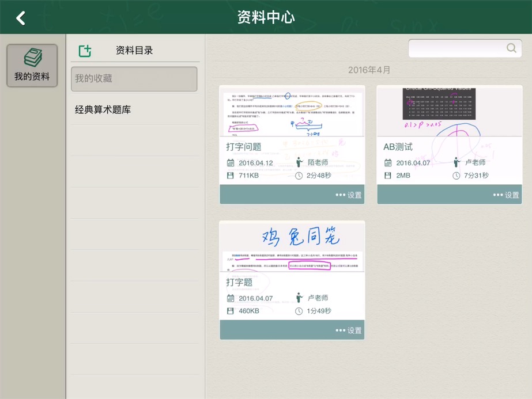Click the add new directory icon
This screenshot has width=532, height=399.
click(x=85, y=51)
